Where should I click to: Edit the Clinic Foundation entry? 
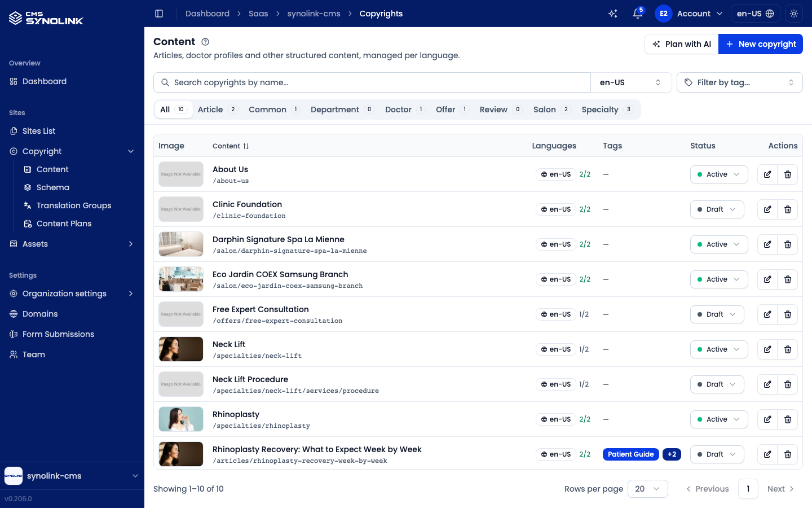pos(767,209)
